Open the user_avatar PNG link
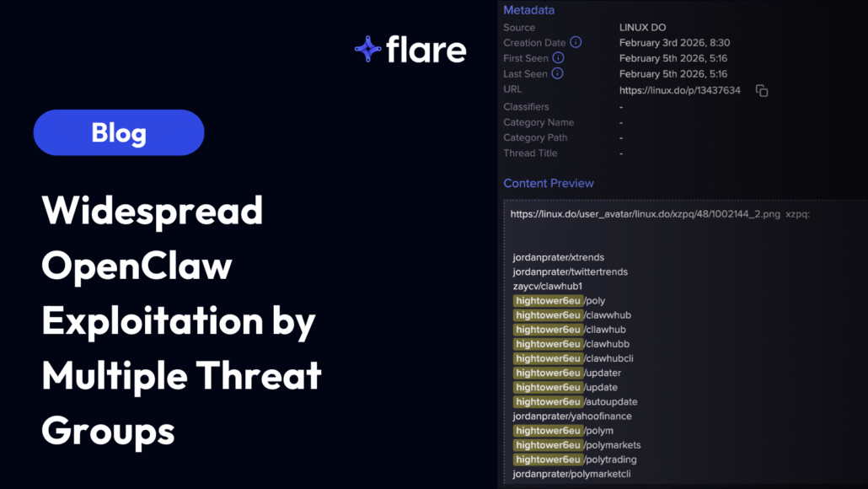This screenshot has height=489, width=868. click(x=645, y=214)
